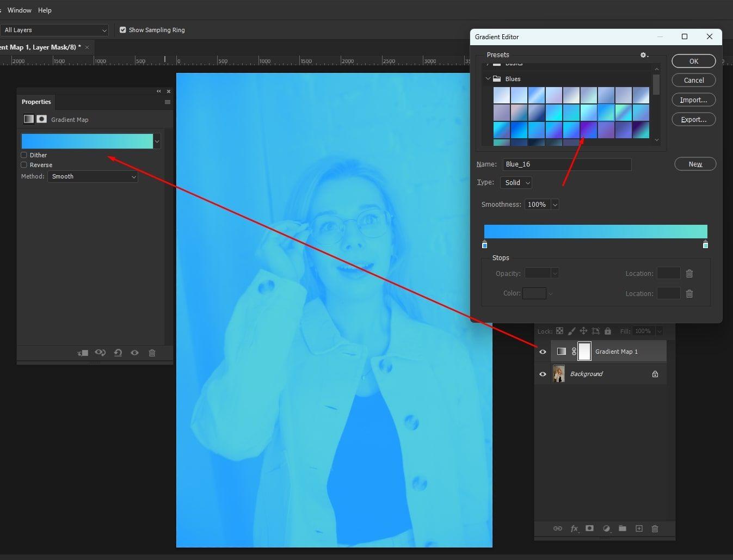This screenshot has height=560, width=733.
Task: Collapse the Properties panel with double-arrow icon
Action: (x=159, y=91)
